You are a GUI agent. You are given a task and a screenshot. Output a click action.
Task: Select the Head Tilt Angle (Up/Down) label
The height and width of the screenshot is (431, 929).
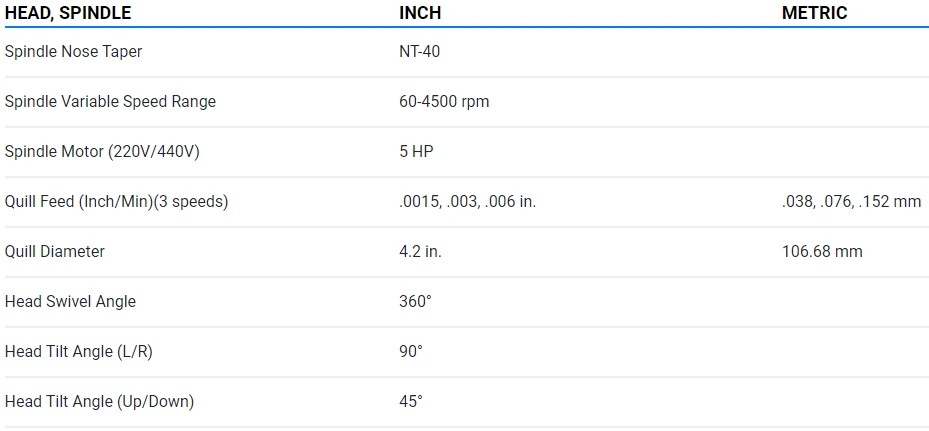pyautogui.click(x=99, y=401)
